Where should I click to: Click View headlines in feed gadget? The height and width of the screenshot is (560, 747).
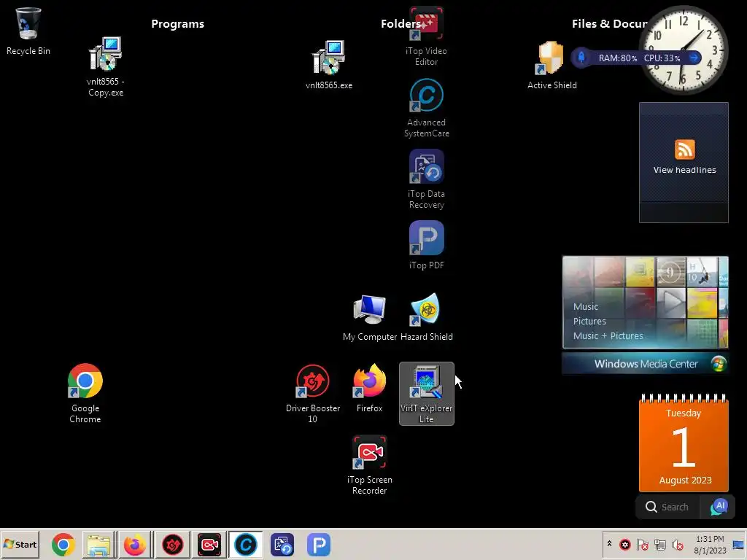tap(684, 170)
